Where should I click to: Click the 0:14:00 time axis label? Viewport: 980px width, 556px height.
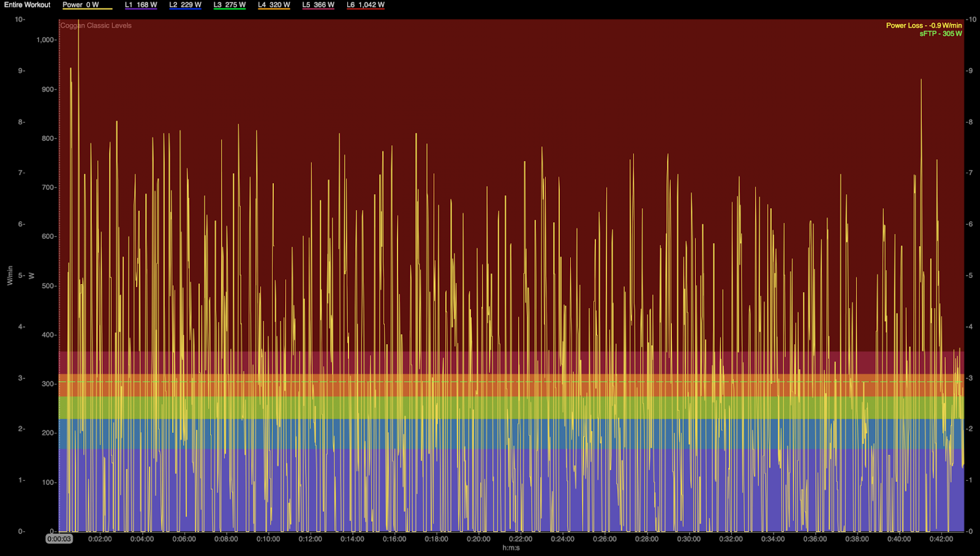click(x=352, y=539)
